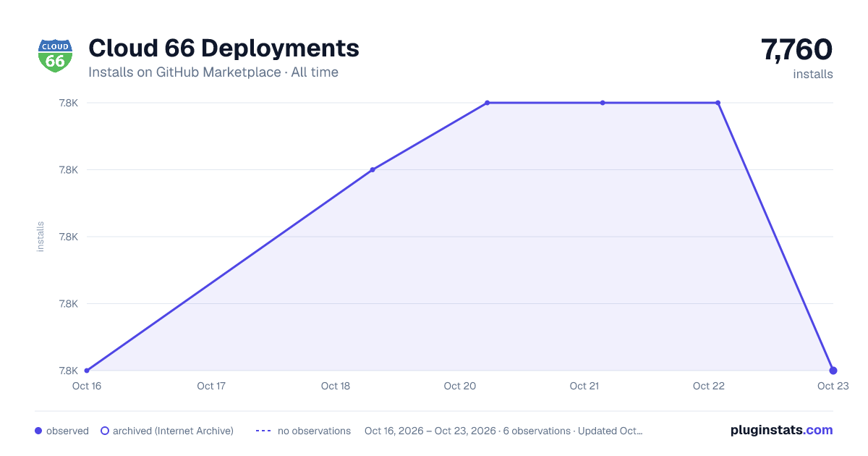The height and width of the screenshot is (456, 868).
Task: Click the vertical 'installs' axis title
Action: pyautogui.click(x=41, y=237)
